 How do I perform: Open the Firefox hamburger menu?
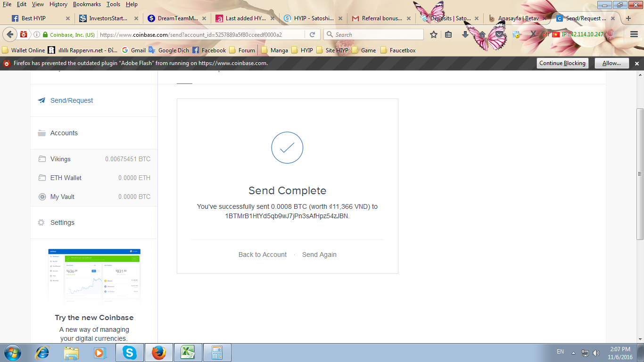coord(634,34)
